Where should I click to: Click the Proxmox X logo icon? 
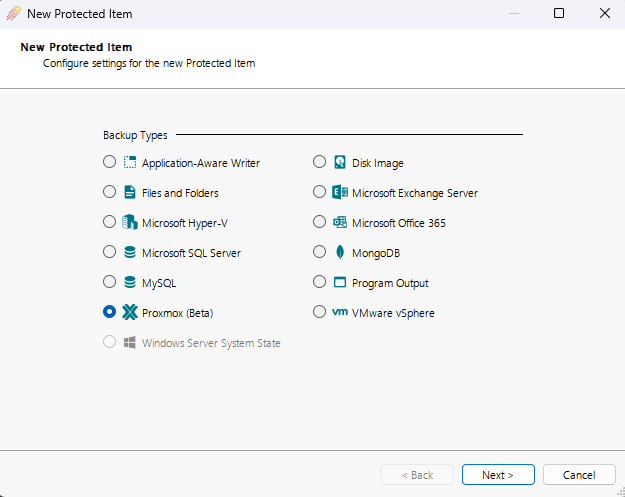pos(129,312)
